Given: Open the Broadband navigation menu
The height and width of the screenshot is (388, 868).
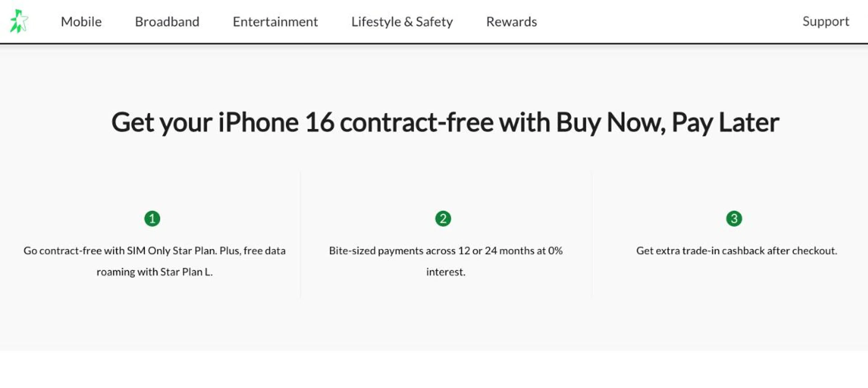Looking at the screenshot, I should [x=167, y=22].
